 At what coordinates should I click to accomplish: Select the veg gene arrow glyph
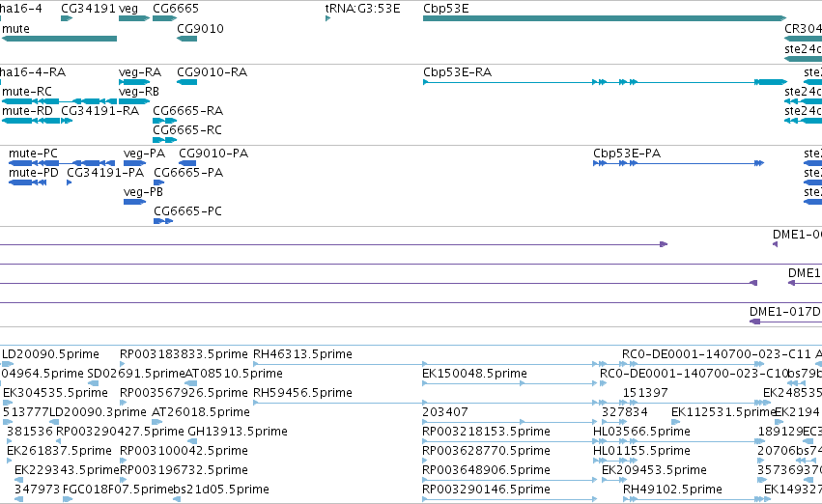click(x=134, y=18)
